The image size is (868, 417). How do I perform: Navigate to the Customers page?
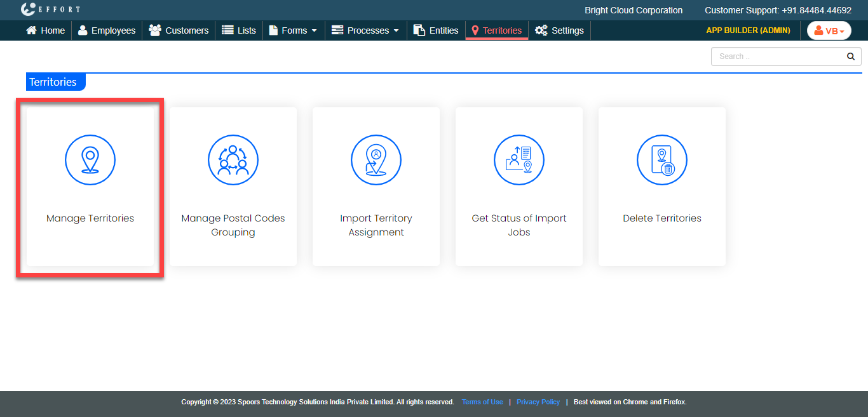pyautogui.click(x=179, y=30)
